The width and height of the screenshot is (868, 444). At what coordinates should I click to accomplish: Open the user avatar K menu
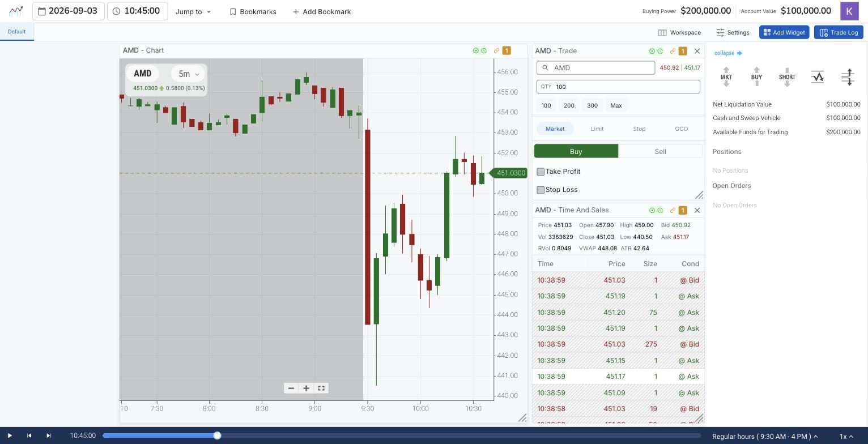pyautogui.click(x=849, y=11)
